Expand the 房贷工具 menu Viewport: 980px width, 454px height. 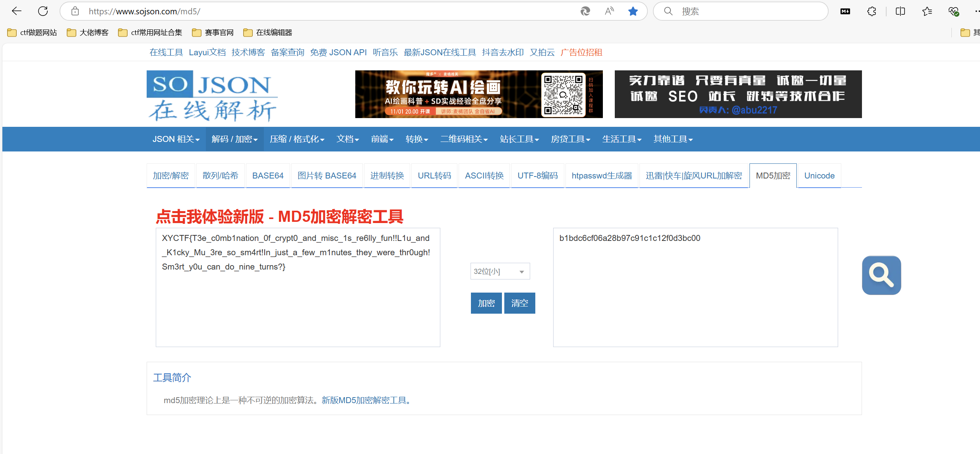(x=571, y=139)
